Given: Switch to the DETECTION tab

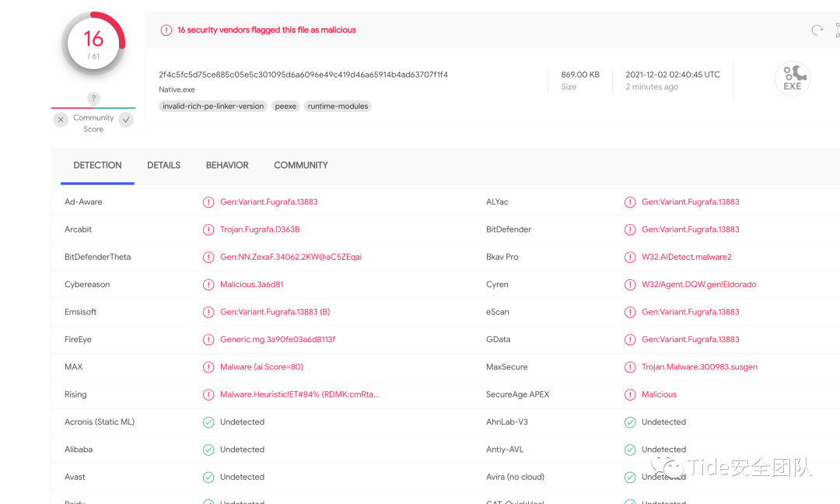Looking at the screenshot, I should point(97,166).
